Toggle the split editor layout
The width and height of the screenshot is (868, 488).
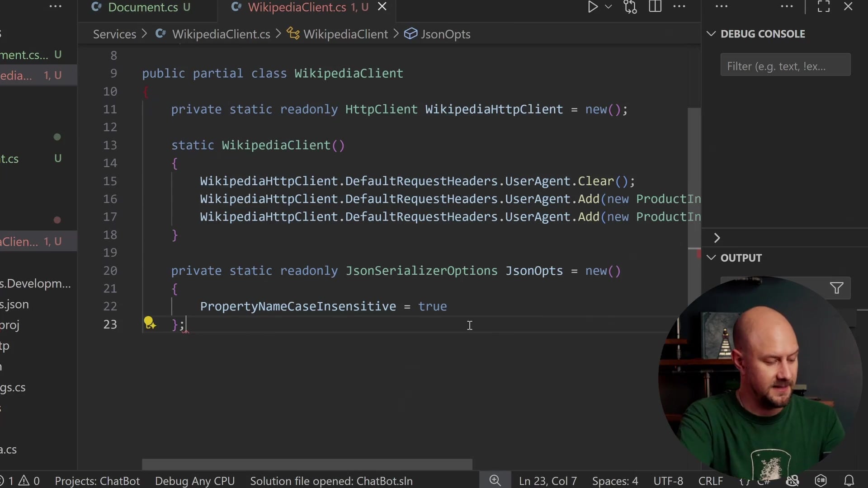[655, 6]
